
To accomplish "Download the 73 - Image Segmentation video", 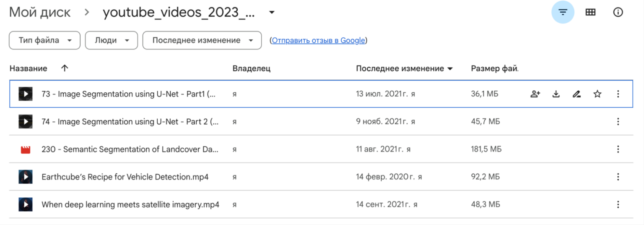I will (x=556, y=94).
